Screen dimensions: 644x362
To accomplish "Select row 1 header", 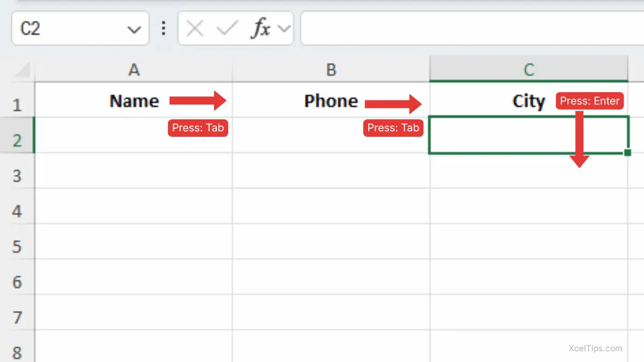I will [17, 104].
